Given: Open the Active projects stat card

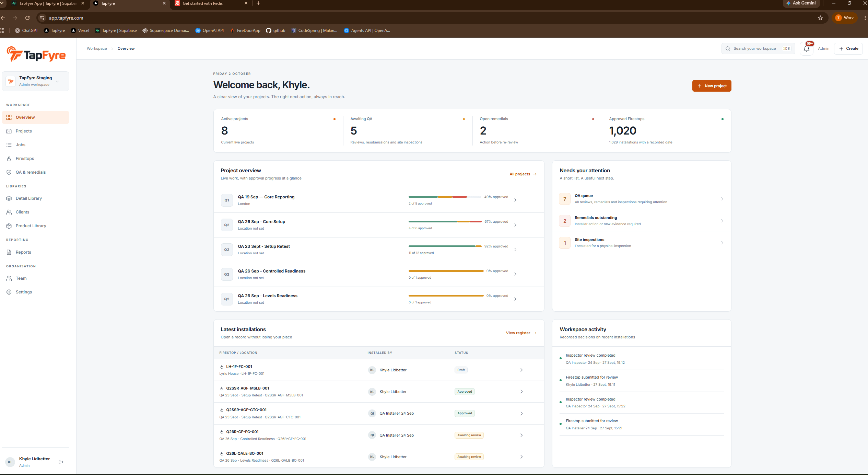Looking at the screenshot, I should [x=278, y=131].
